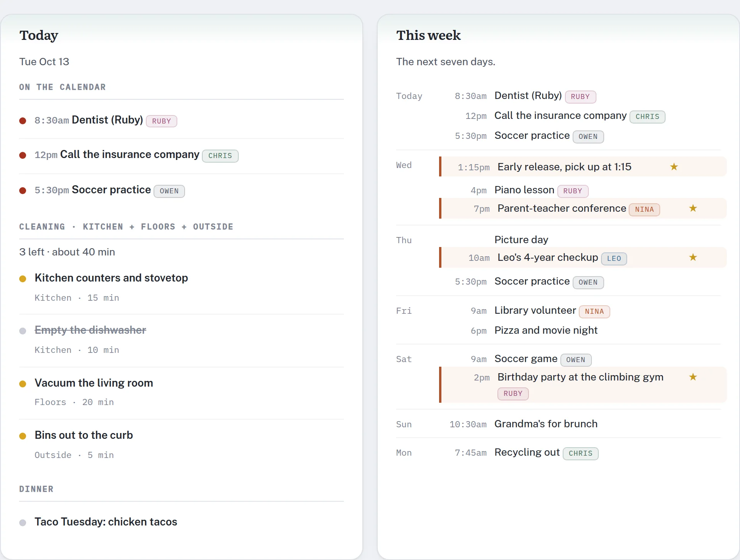Click the red dot by insurance company call

[x=23, y=155]
